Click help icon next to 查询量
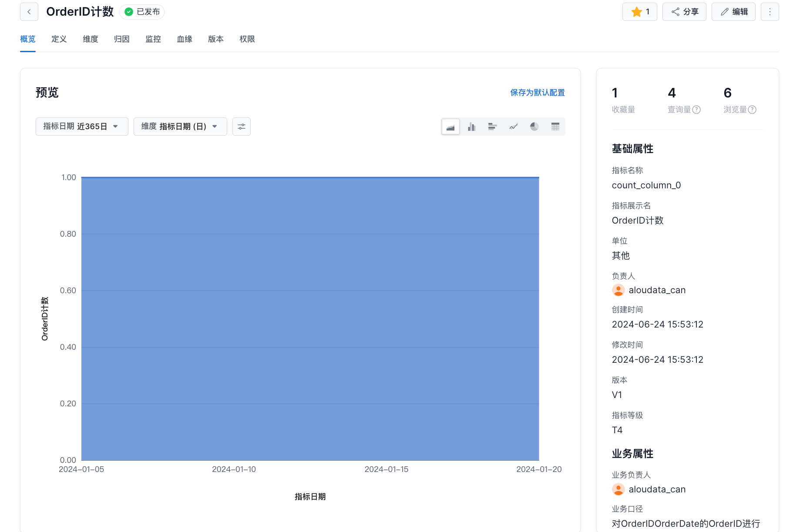This screenshot has width=800, height=532. pyautogui.click(x=696, y=110)
